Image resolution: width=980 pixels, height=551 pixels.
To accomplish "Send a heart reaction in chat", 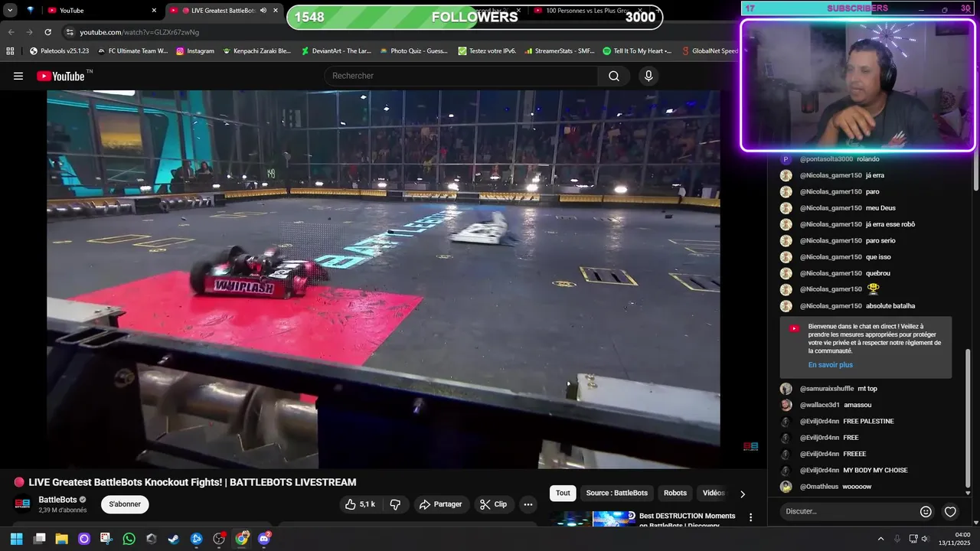I will (950, 511).
